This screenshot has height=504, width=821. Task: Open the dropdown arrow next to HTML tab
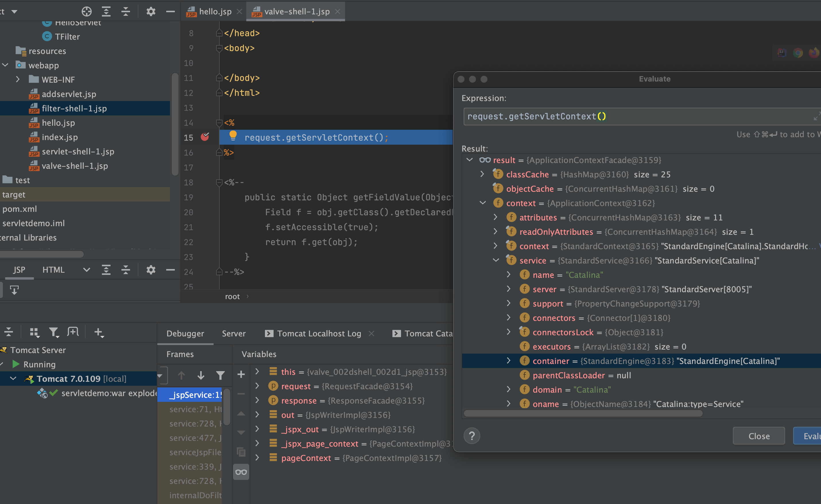tap(87, 270)
